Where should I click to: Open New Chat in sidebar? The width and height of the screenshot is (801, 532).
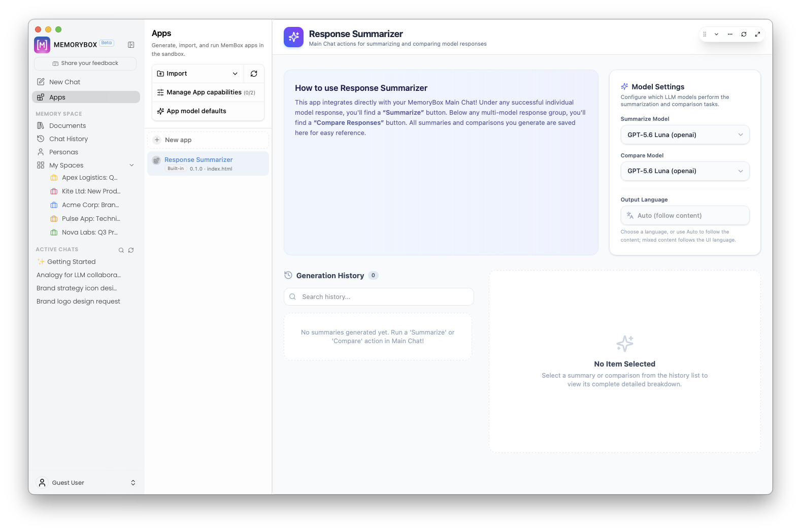(x=86, y=82)
